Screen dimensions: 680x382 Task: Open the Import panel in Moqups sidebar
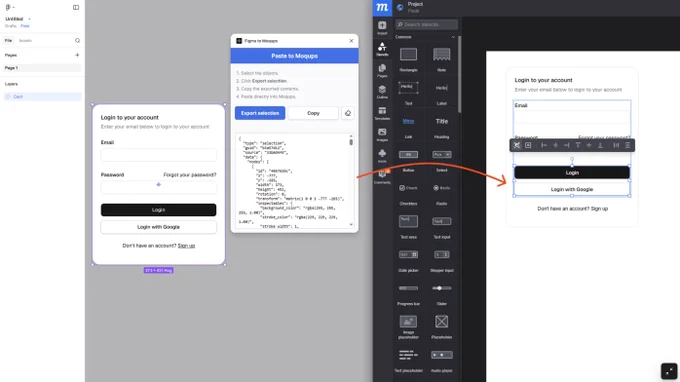[x=382, y=28]
